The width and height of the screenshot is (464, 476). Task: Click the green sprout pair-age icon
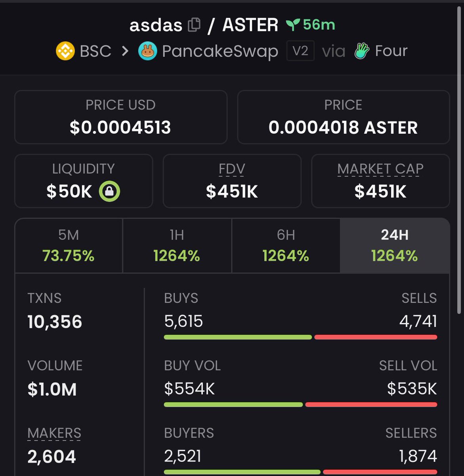pyautogui.click(x=292, y=25)
